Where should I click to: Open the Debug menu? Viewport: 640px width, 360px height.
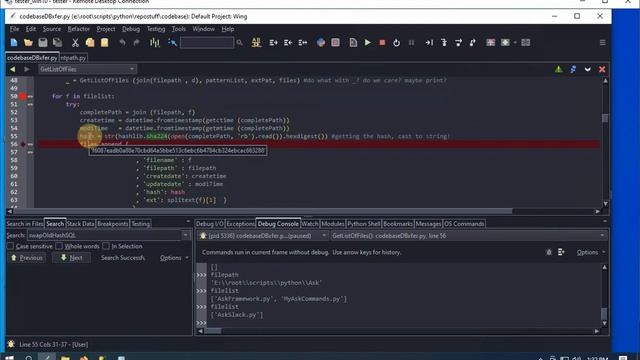click(x=131, y=29)
